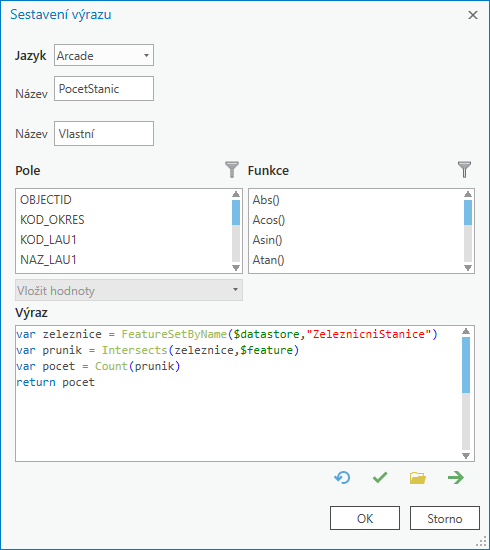490x550 pixels.
Task: Confirm the expression with OK
Action: tap(365, 518)
